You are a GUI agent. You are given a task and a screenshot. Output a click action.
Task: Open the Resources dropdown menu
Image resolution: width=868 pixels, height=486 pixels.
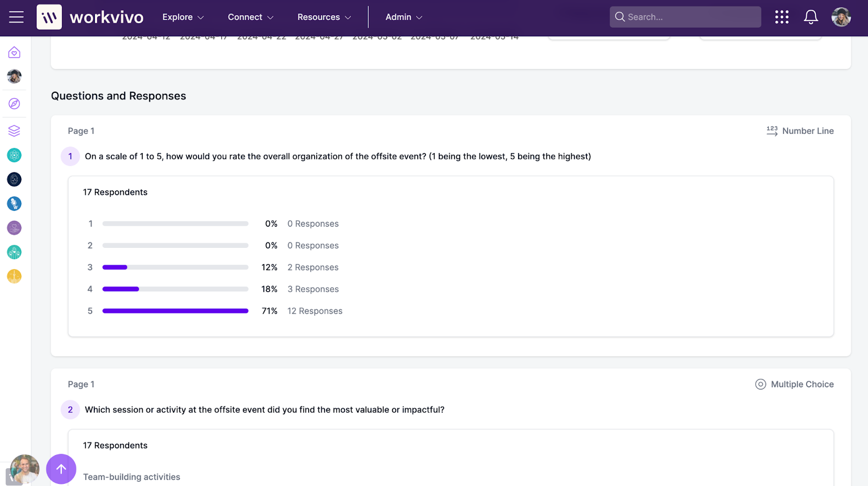tap(324, 17)
